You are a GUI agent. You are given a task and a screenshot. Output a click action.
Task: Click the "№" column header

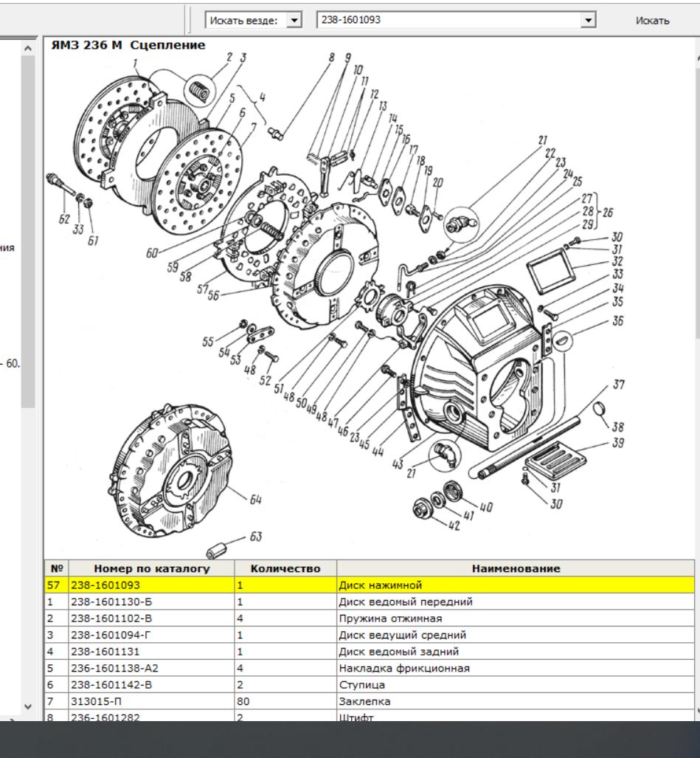click(56, 568)
